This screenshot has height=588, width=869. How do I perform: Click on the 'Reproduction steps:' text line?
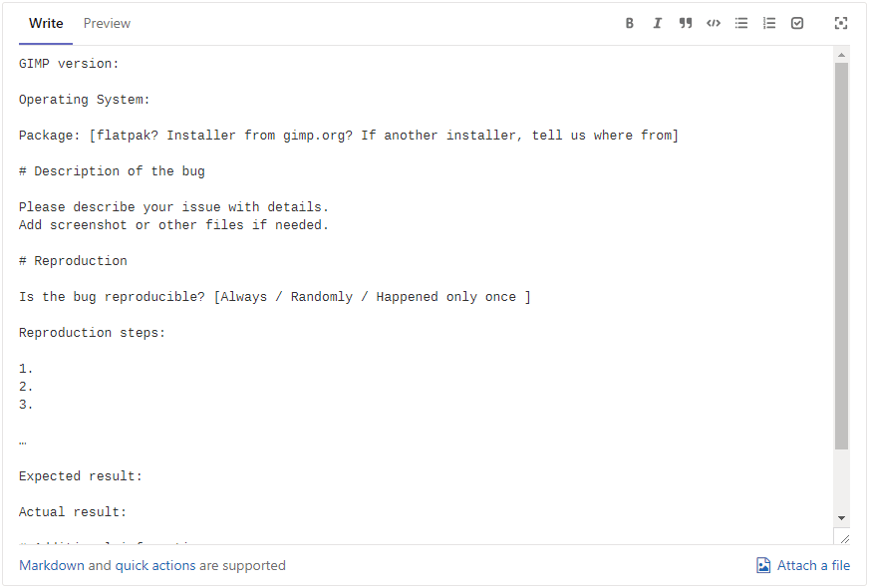93,333
